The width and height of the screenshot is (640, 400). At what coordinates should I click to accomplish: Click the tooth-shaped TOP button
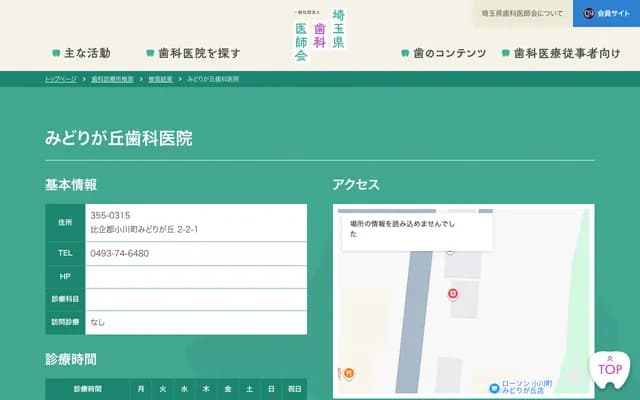click(x=610, y=369)
